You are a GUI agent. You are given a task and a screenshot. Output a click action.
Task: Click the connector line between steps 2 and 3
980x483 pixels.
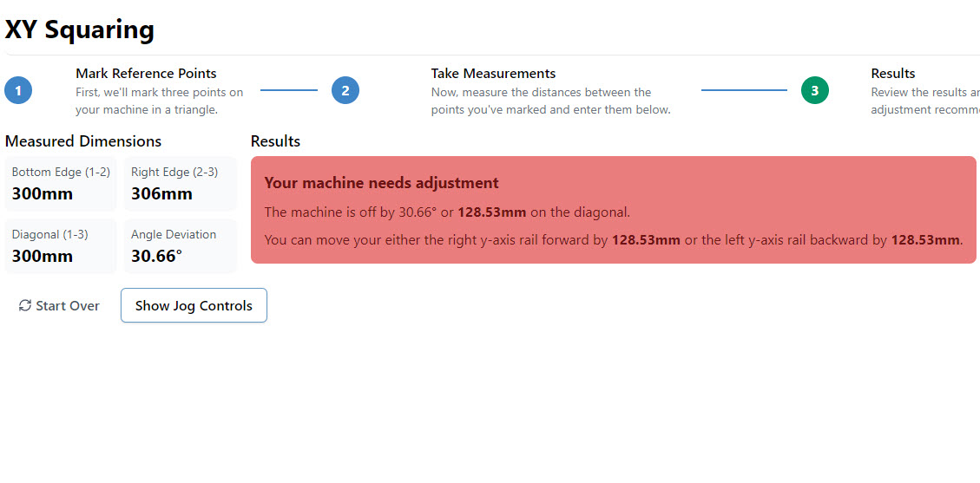click(x=744, y=90)
